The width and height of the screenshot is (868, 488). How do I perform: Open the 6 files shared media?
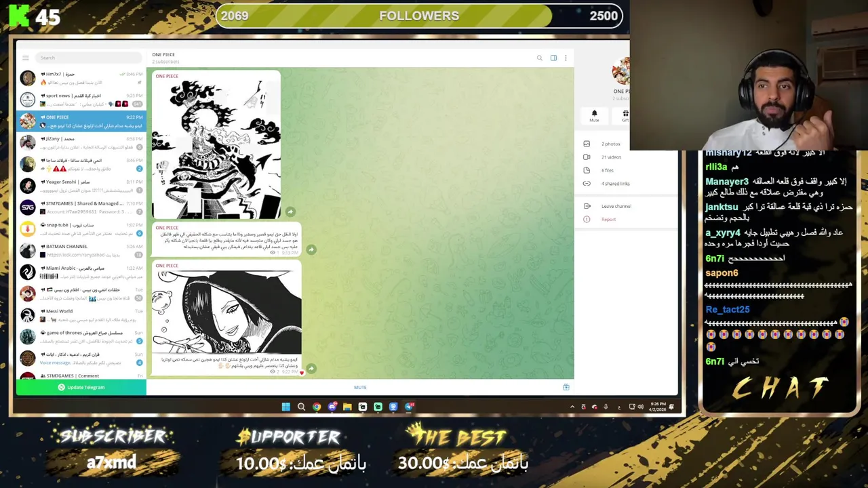[x=608, y=170]
